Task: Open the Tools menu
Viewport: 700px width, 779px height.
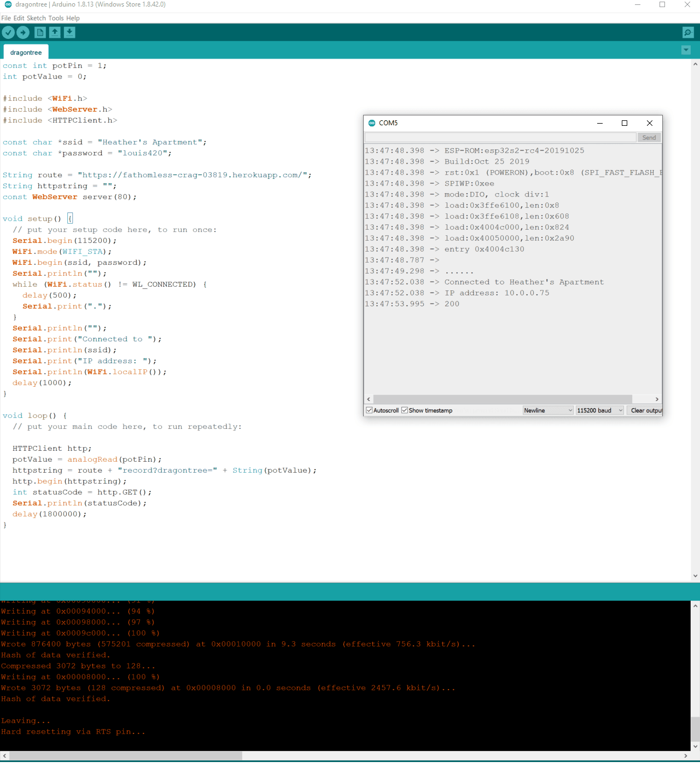Action: pos(56,18)
